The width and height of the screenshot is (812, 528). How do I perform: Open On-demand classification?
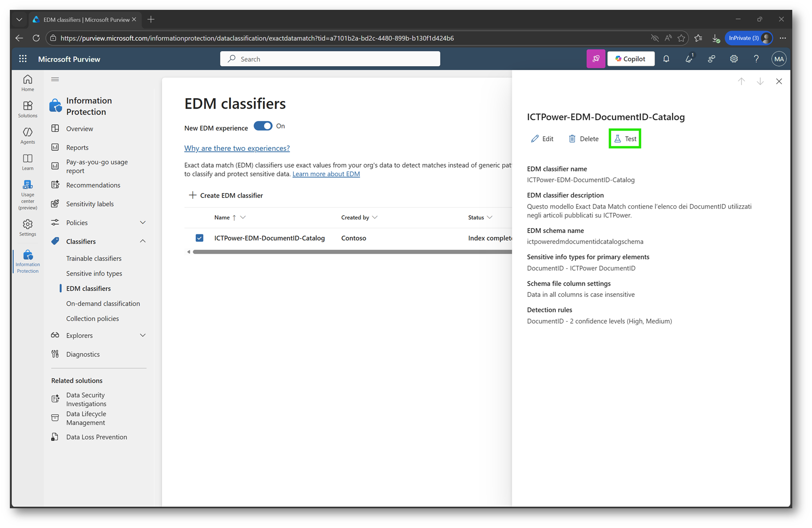[103, 303]
